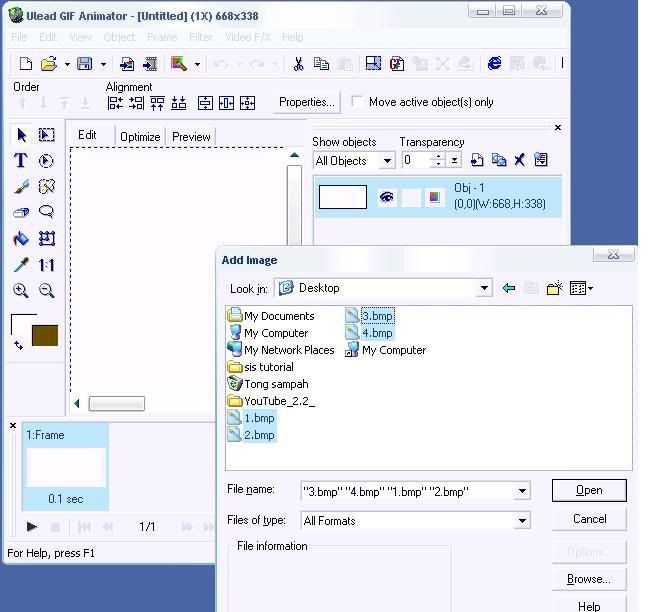Switch to the Preview tab
This screenshot has height=612, width=668.
(x=191, y=137)
